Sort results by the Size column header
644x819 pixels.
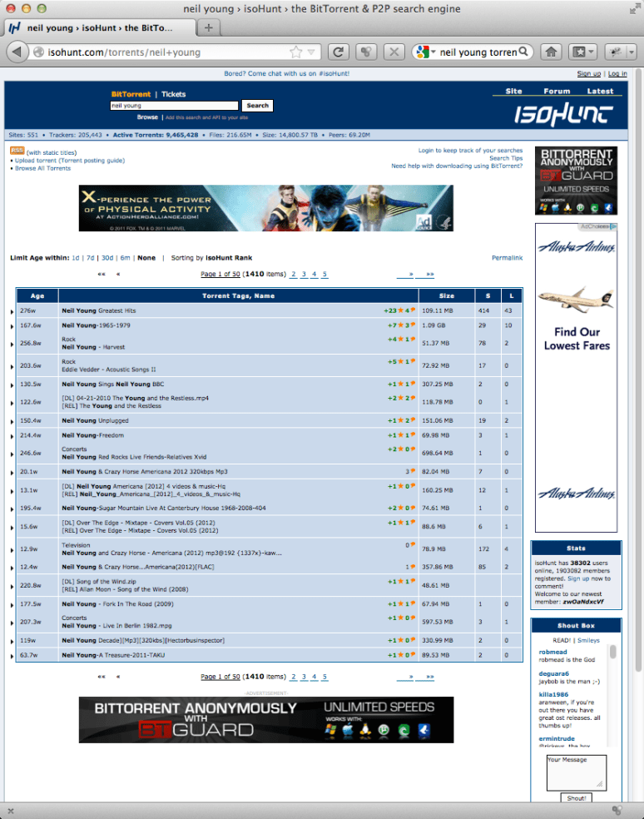pos(447,295)
